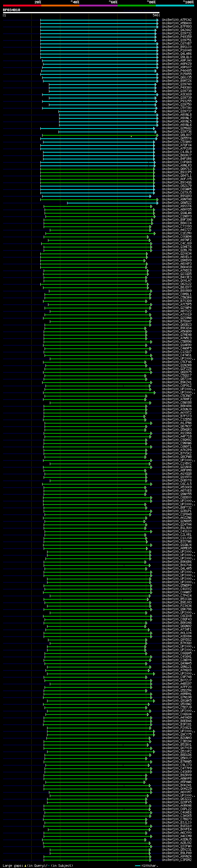Click the label UniRef100_A0RKH6
Image resolution: width=197 pixels, height=868 pixels.
click(177, 805)
